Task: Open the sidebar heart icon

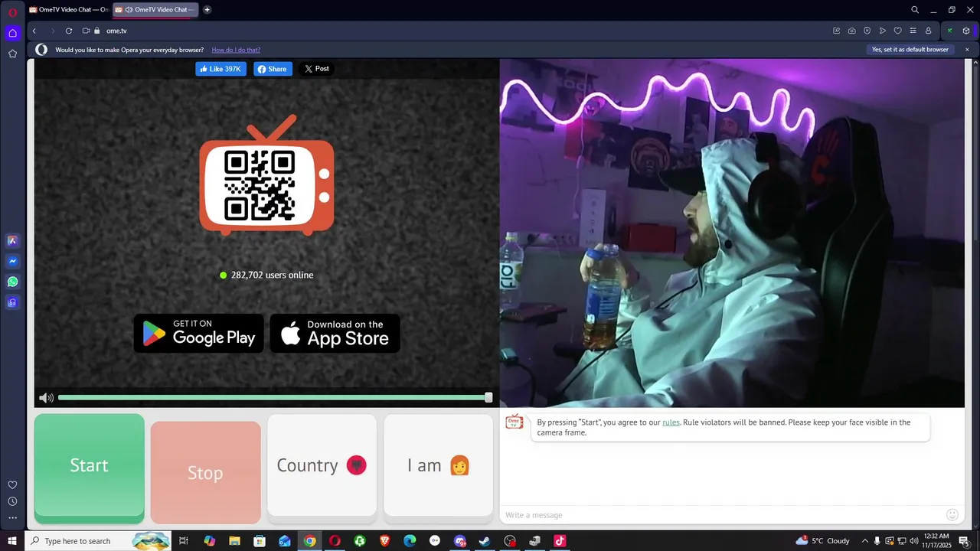Action: click(x=12, y=485)
